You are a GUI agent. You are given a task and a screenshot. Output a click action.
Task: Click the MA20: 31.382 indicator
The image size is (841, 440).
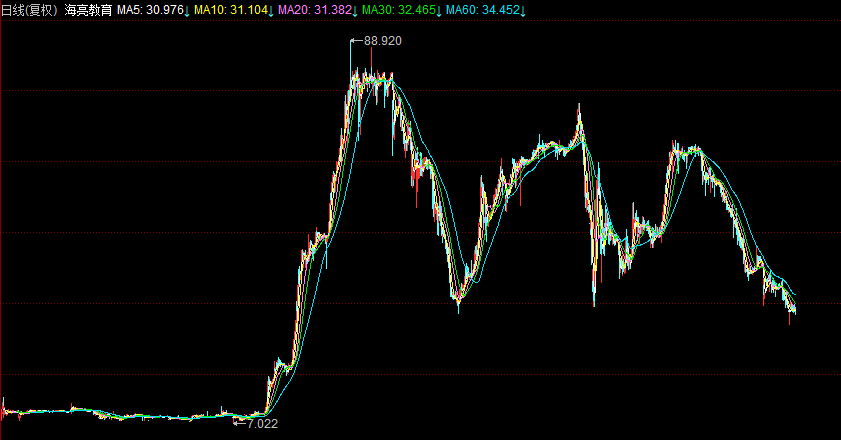315,10
